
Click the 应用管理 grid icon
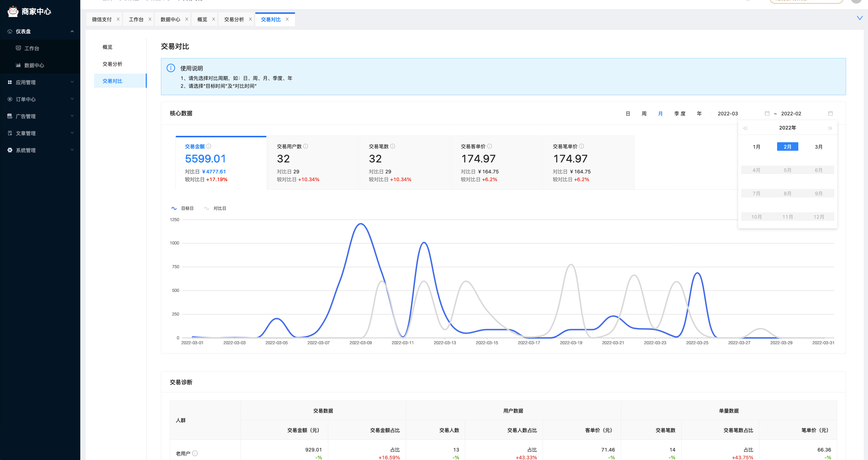pos(10,82)
